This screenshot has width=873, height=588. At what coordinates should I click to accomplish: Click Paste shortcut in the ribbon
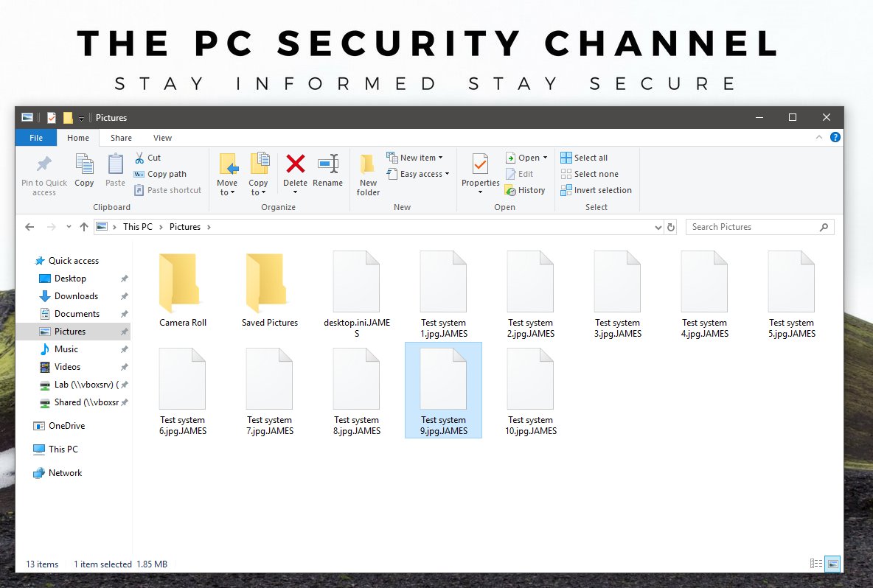pyautogui.click(x=167, y=190)
